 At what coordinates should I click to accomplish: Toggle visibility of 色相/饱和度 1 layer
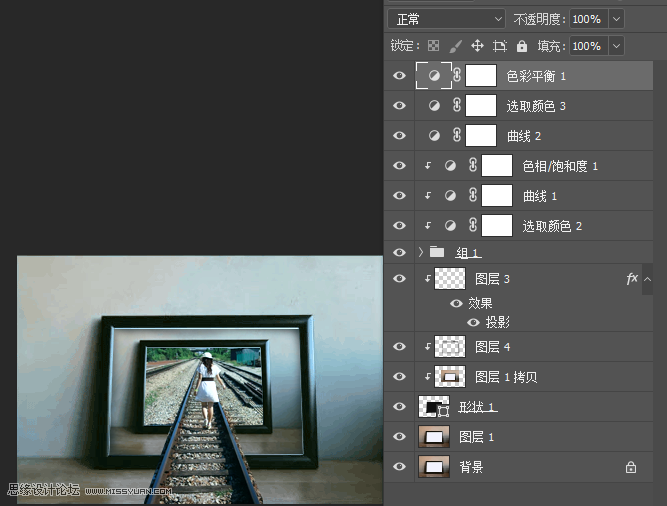(399, 165)
